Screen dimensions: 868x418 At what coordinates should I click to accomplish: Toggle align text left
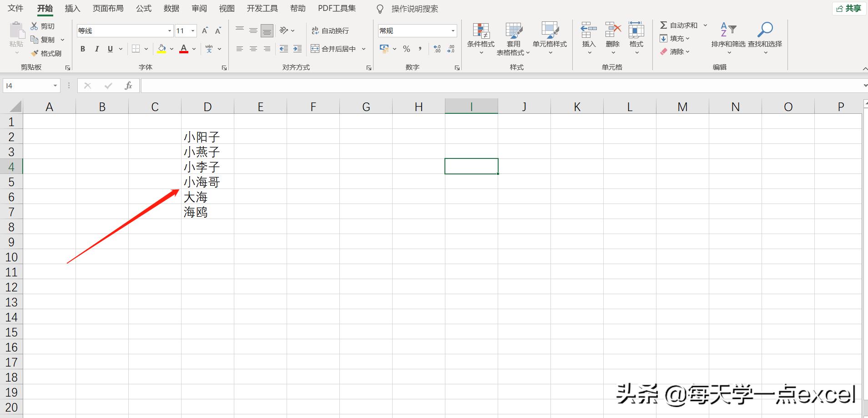point(240,49)
